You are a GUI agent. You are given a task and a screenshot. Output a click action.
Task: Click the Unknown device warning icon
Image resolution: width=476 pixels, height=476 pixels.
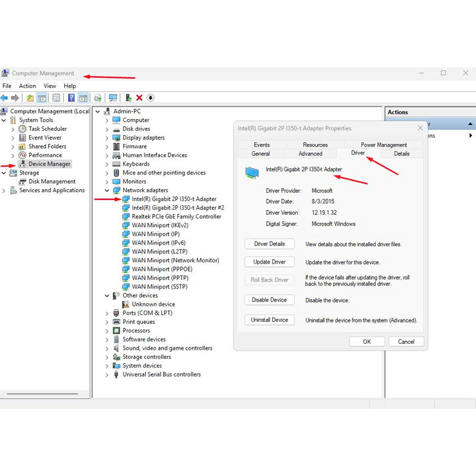coord(126,304)
